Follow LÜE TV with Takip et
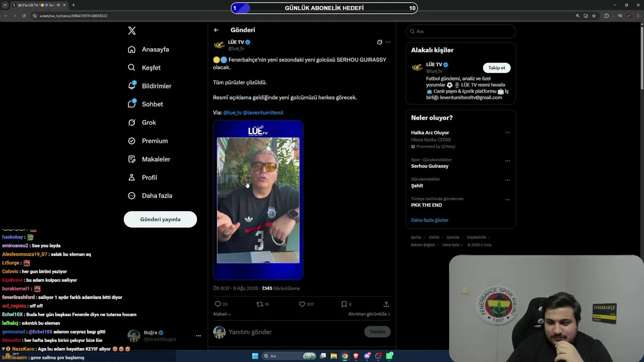 pos(497,68)
